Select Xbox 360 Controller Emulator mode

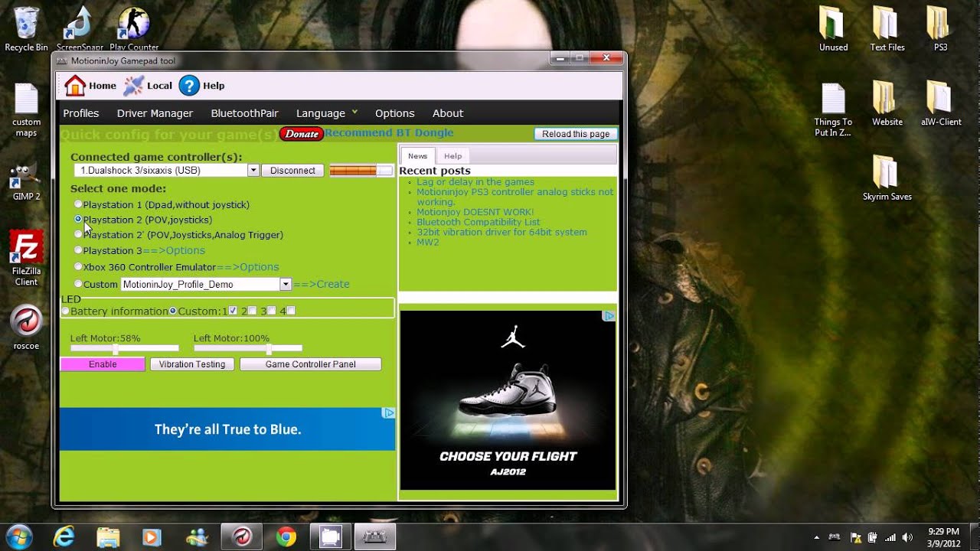pyautogui.click(x=78, y=266)
